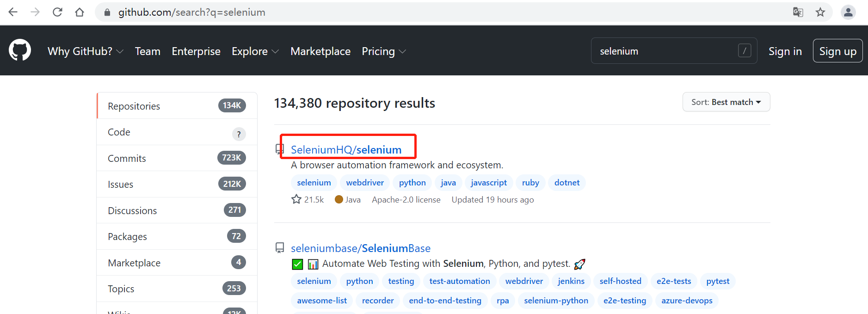
Task: Select the Topics filter
Action: coord(177,289)
